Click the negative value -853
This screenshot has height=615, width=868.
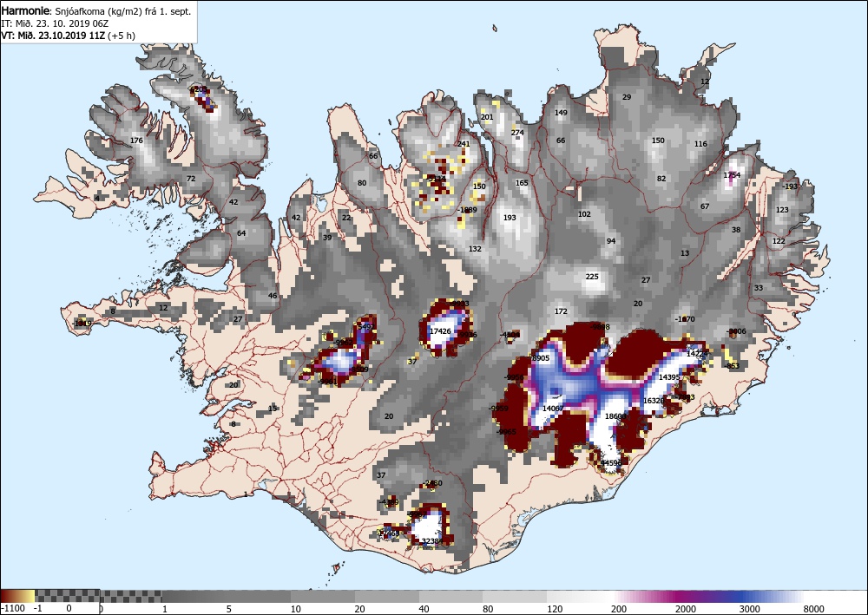pyautogui.click(x=732, y=366)
